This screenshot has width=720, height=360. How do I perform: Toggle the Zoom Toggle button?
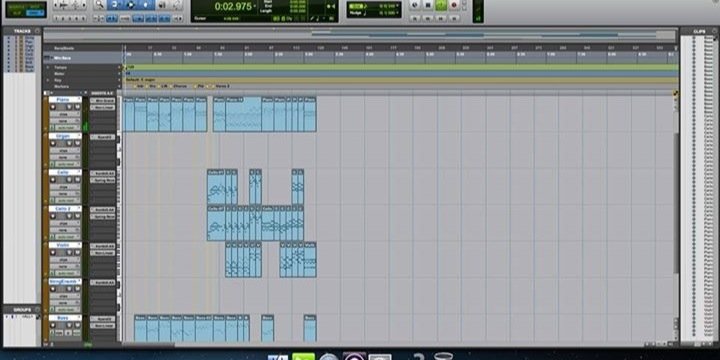[x=99, y=18]
